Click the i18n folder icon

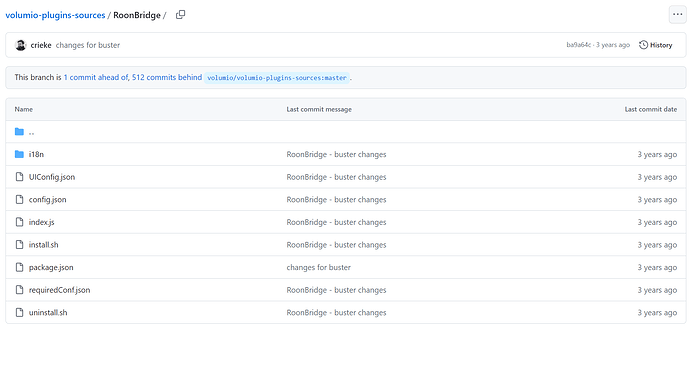[x=19, y=154]
